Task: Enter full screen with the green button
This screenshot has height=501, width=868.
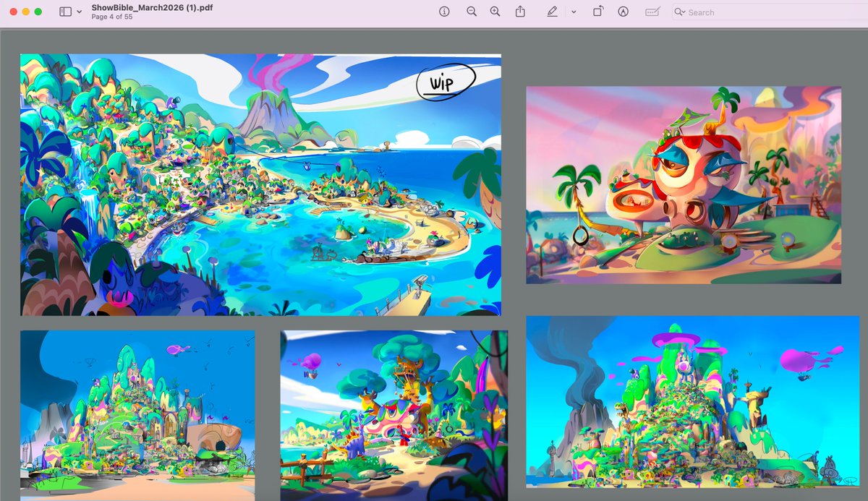Action: (x=38, y=12)
